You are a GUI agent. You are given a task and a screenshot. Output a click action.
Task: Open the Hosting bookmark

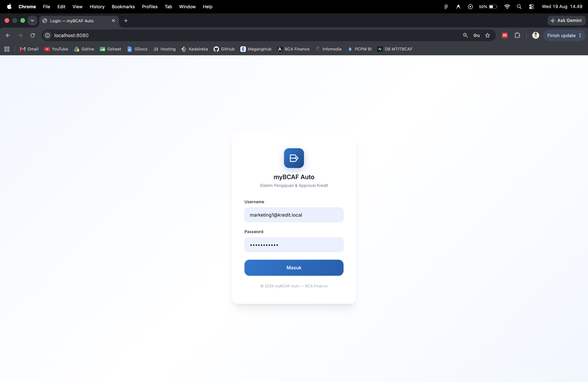(x=164, y=49)
